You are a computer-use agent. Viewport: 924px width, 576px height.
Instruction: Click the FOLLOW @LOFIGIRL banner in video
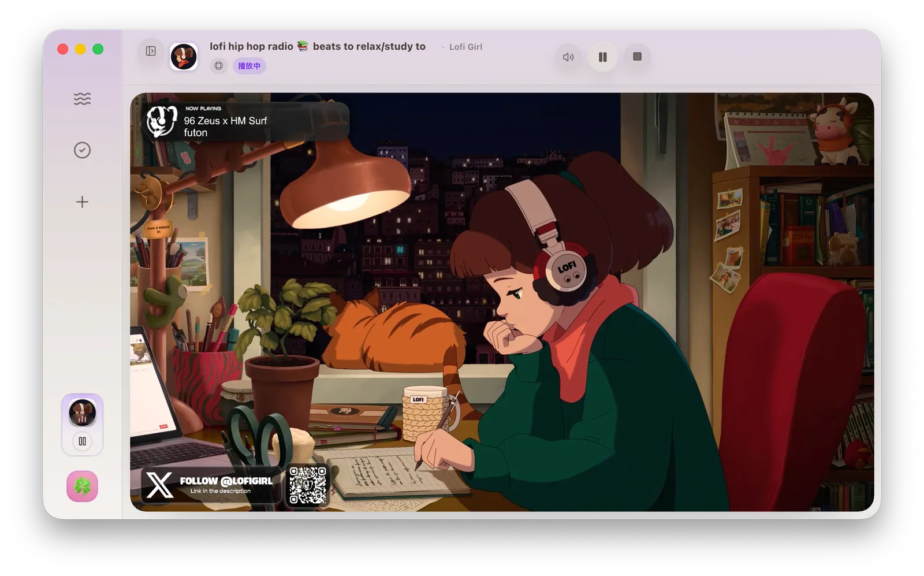click(210, 485)
